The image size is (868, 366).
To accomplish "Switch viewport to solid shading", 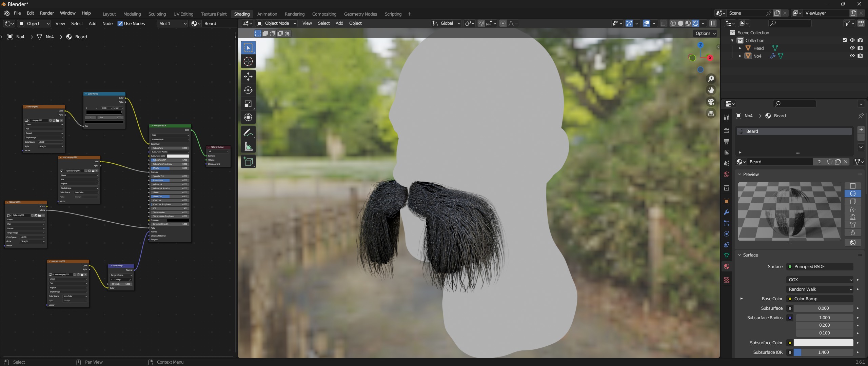I will point(680,23).
